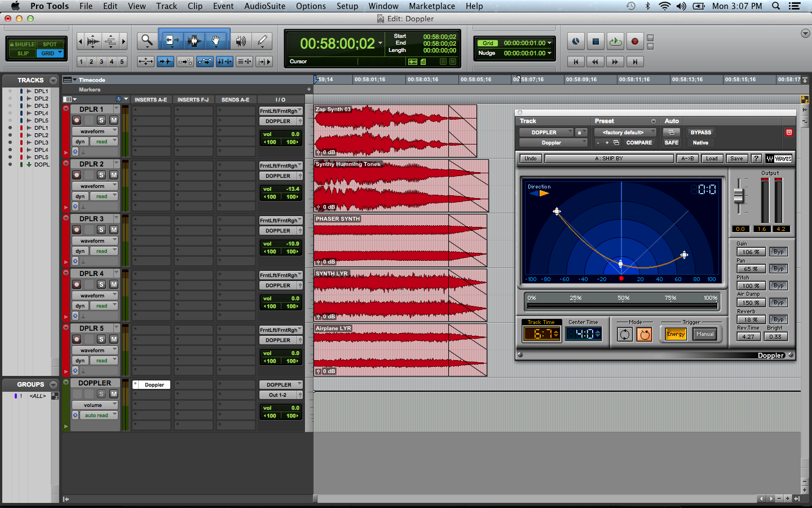Select the loop mode icon in Doppler
This screenshot has width=812, height=508.
coord(625,334)
